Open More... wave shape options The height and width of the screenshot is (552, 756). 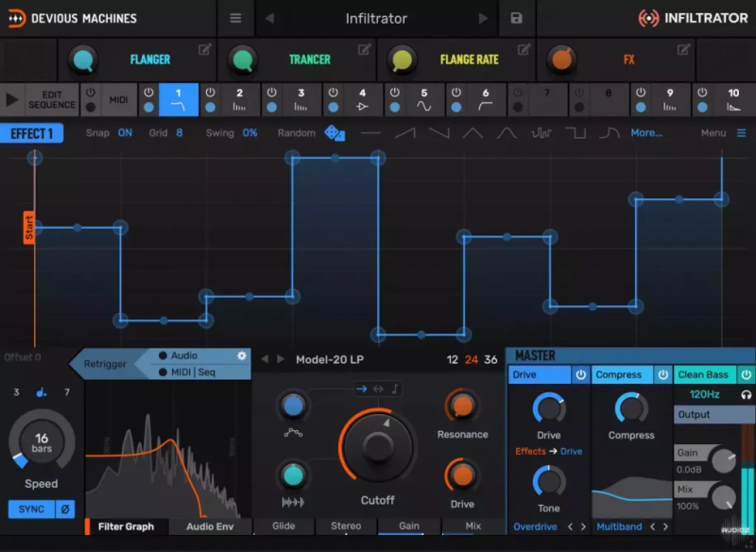[x=645, y=132]
